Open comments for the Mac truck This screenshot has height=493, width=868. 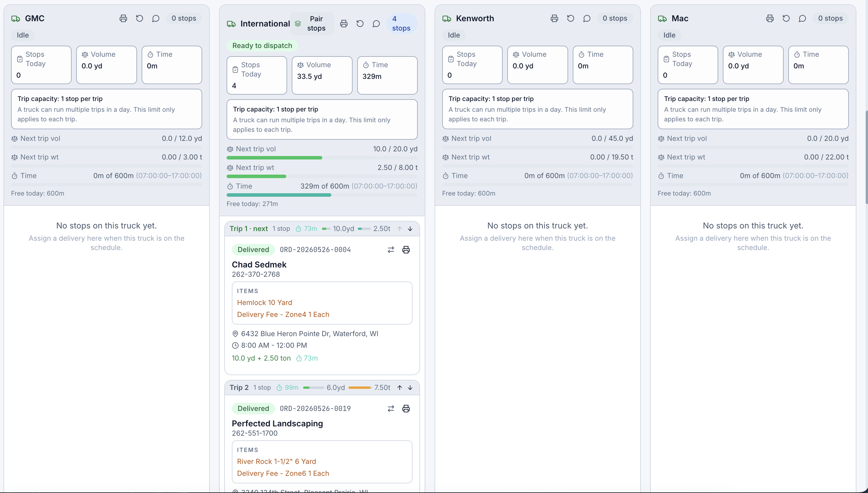click(802, 18)
